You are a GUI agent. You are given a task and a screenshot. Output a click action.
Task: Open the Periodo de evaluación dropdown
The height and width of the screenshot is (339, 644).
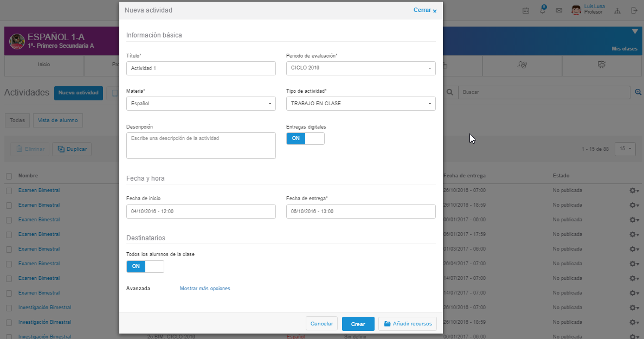click(x=360, y=68)
